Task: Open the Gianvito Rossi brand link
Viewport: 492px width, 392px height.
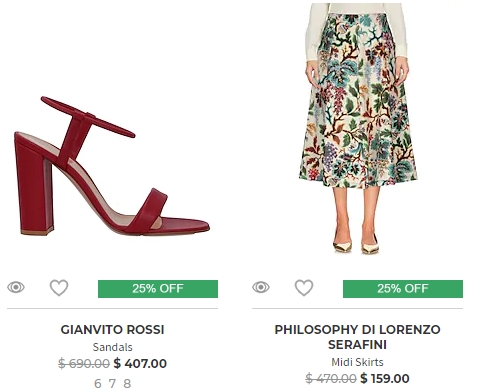Action: coord(113,330)
